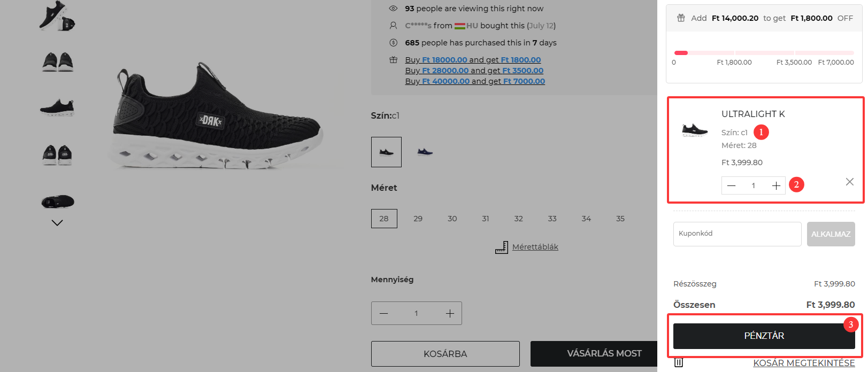Viewport: 868px width, 372px height.
Task: Click Buy Ft 28000.00 and get Ft 3500.00
Action: pos(474,71)
